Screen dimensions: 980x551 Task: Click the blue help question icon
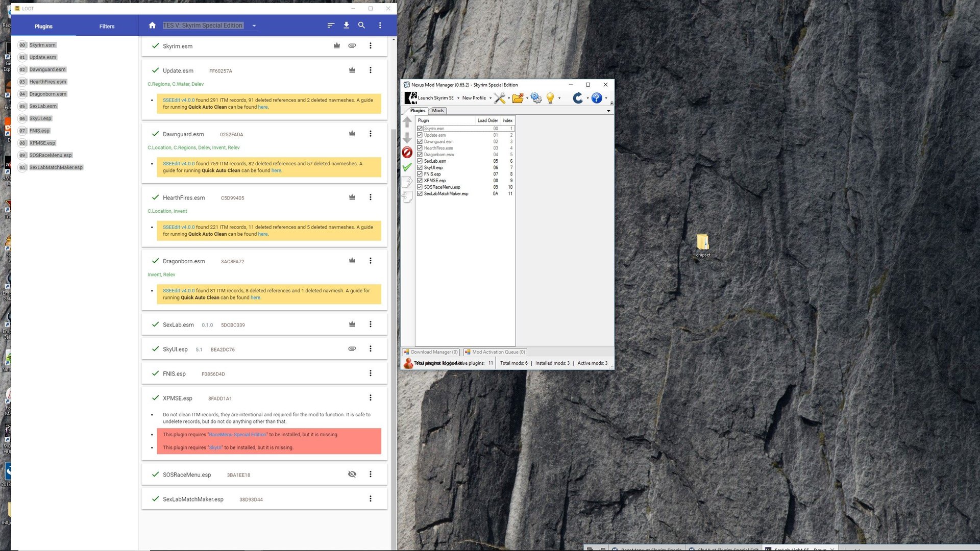click(x=596, y=98)
